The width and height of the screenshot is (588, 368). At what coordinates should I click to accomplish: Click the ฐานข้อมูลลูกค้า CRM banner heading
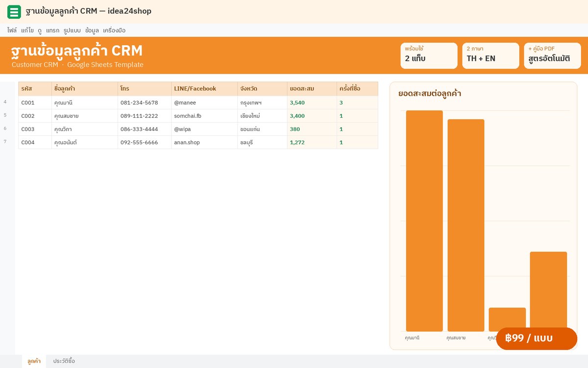(77, 51)
